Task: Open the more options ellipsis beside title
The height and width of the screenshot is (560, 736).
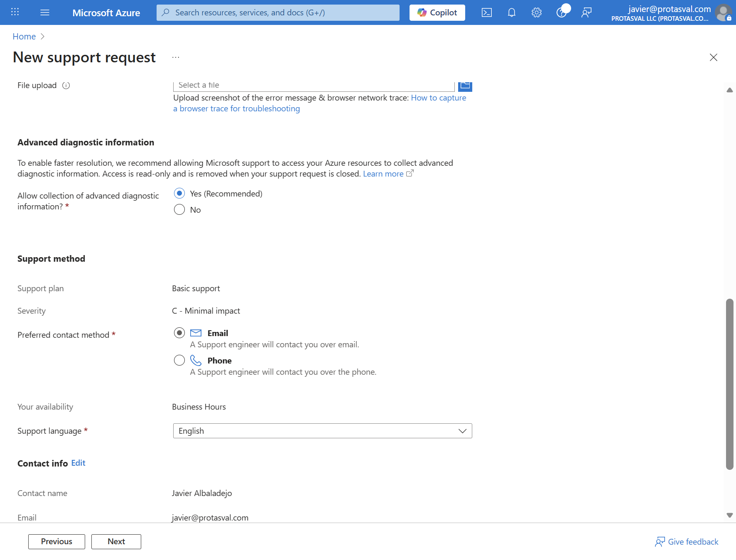Action: click(x=176, y=57)
